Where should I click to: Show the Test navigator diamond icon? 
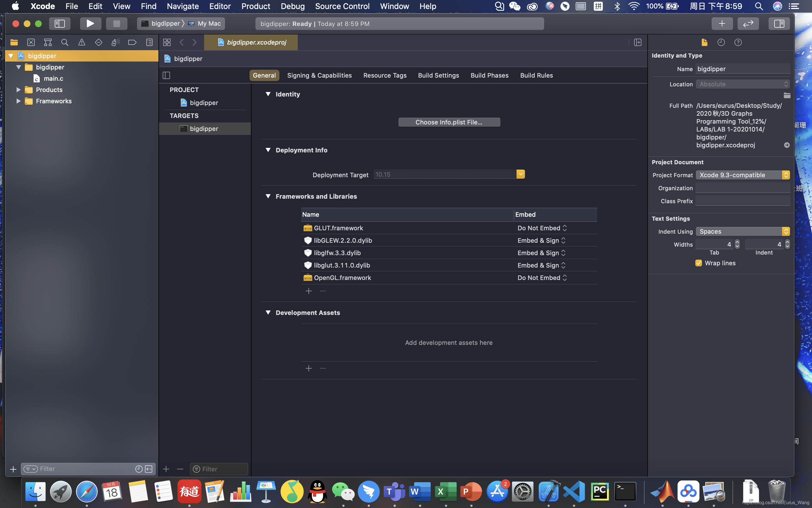[99, 42]
